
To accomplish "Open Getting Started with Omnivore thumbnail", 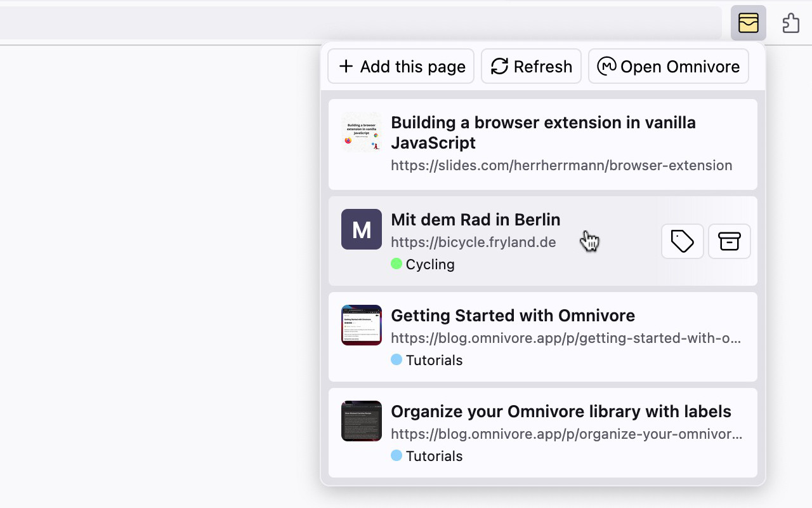I will 362,325.
